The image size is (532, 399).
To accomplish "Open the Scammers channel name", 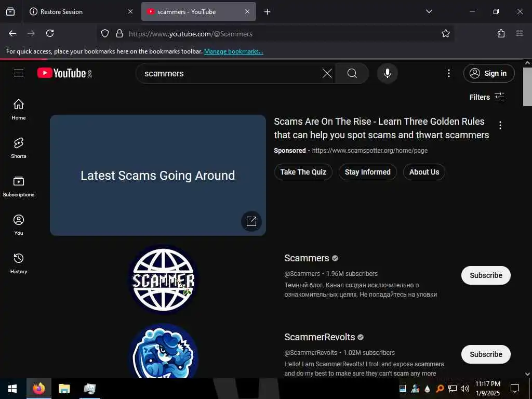I will 307,258.
